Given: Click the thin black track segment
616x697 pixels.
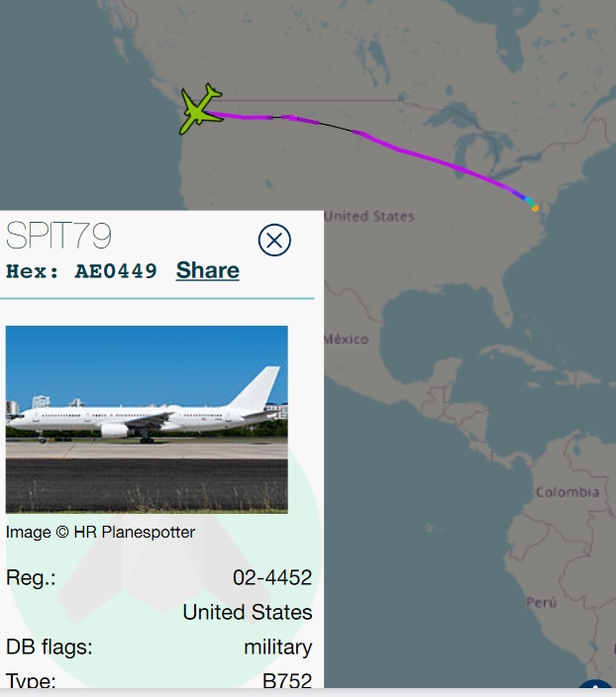Looking at the screenshot, I should [336, 127].
